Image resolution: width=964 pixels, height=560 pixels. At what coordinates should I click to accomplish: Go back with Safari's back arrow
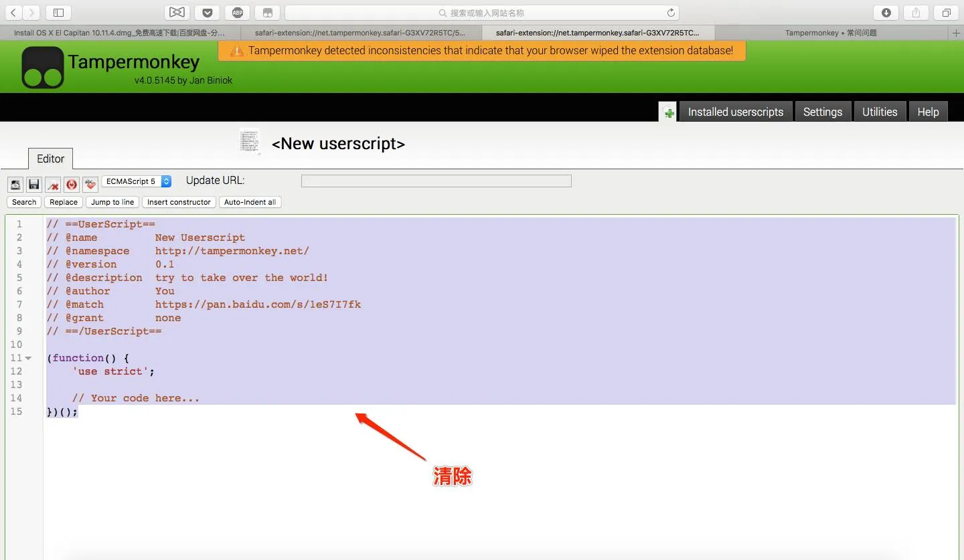(13, 13)
